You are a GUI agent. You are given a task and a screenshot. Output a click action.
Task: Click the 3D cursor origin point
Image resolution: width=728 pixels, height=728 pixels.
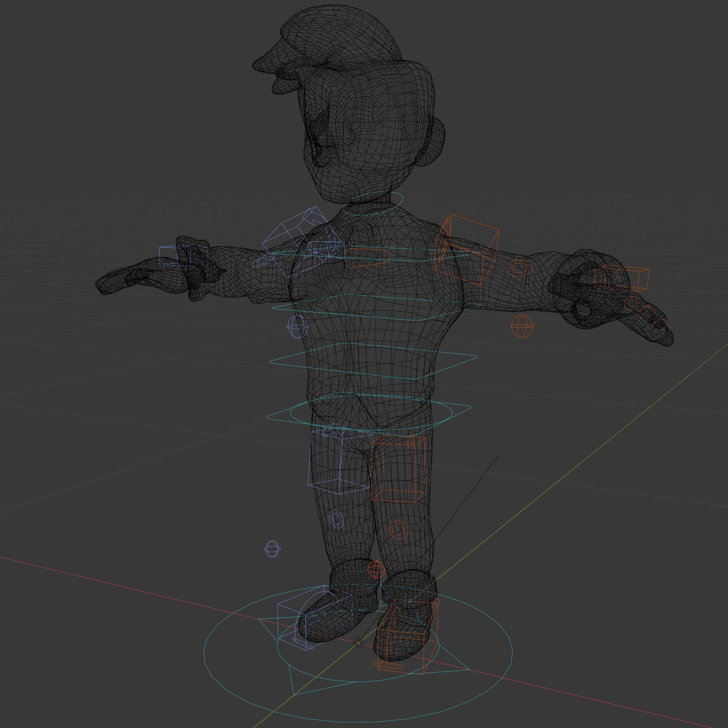358,642
